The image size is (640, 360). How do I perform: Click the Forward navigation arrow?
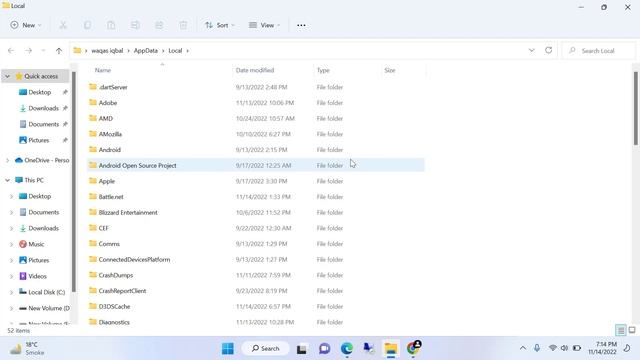coord(29,51)
